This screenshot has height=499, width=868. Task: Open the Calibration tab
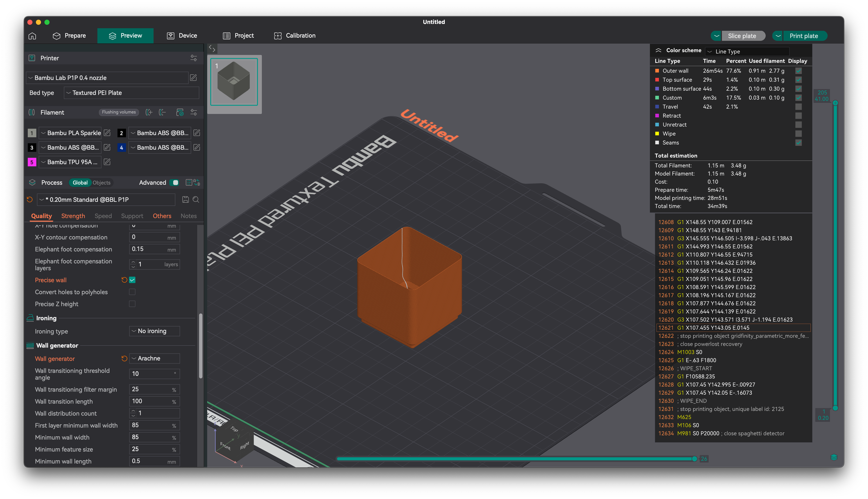(x=295, y=36)
